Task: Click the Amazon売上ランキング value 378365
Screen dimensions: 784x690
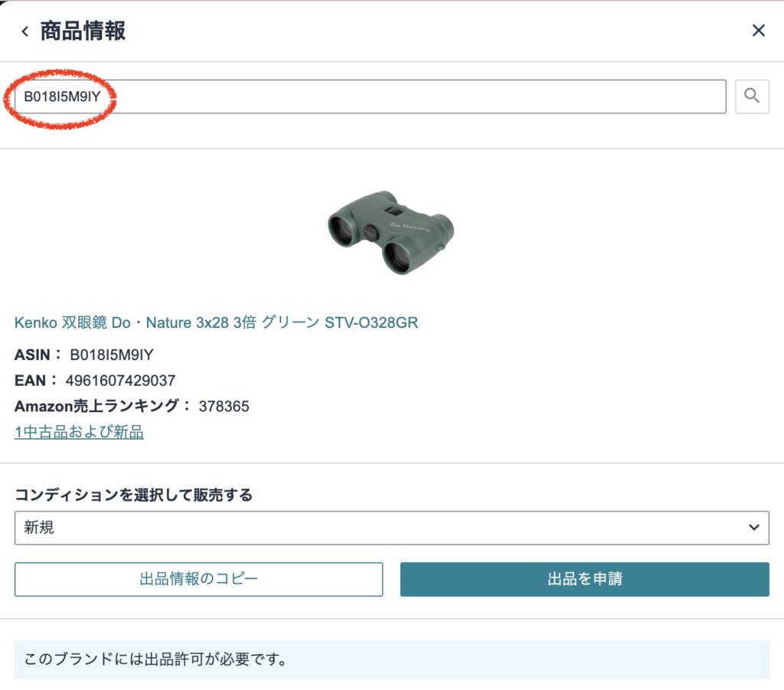Action: (224, 406)
